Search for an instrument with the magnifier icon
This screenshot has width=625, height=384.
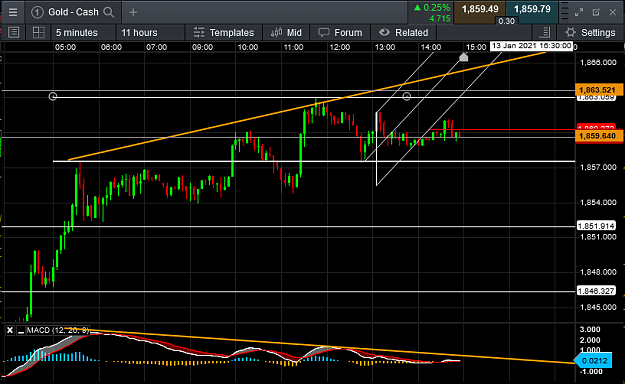tap(108, 12)
